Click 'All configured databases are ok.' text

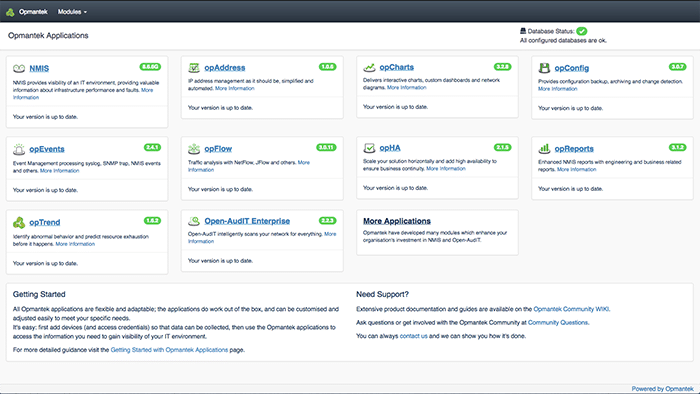point(563,41)
